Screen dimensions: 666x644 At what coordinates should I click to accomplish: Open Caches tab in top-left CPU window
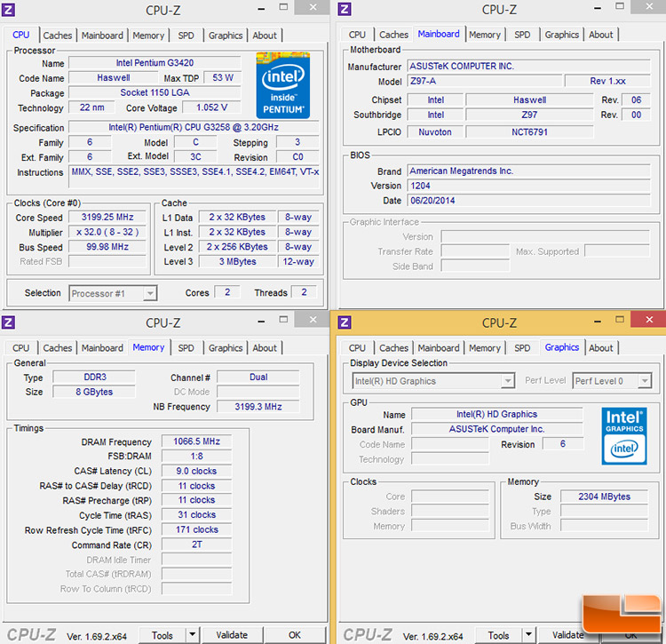(58, 36)
